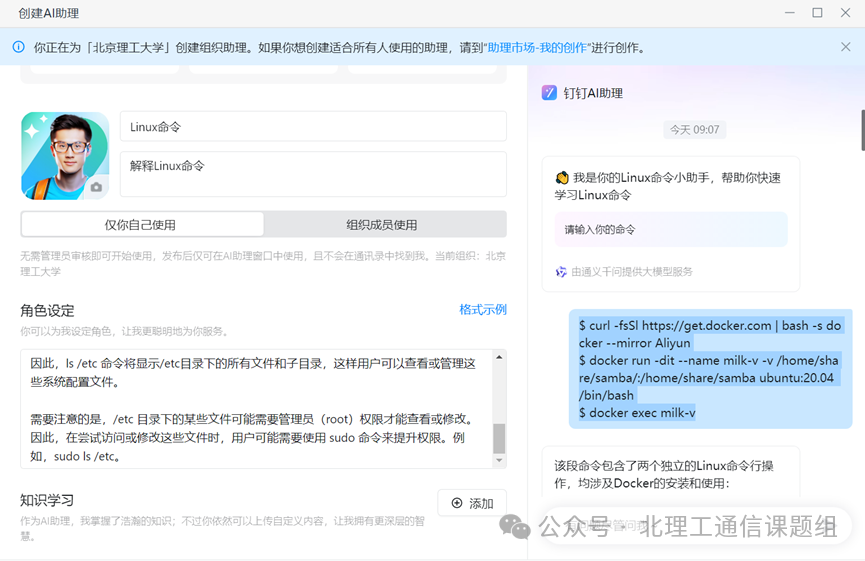The image size is (865, 561).
Task: Click the name field containing Linux命令
Action: 313,126
